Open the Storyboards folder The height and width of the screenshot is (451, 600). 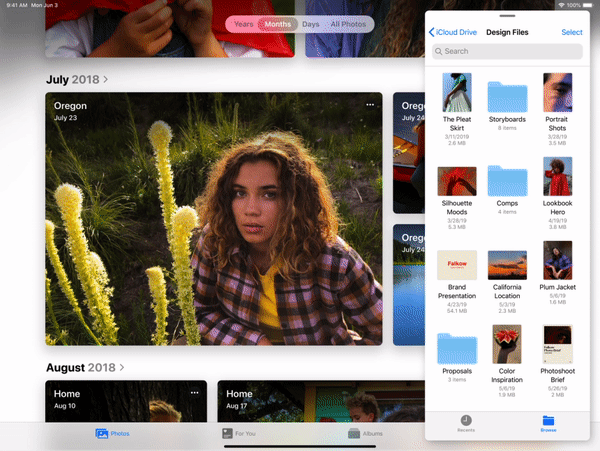[507, 97]
